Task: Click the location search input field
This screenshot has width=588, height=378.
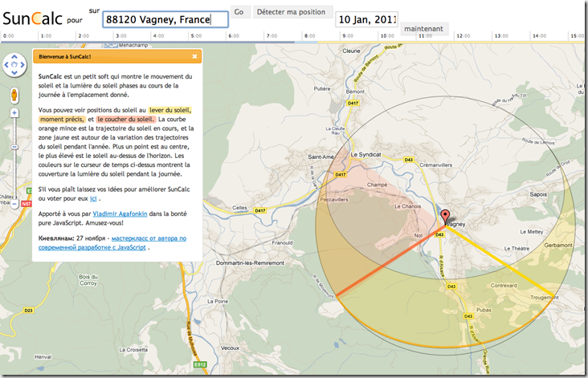Action: tap(165, 19)
